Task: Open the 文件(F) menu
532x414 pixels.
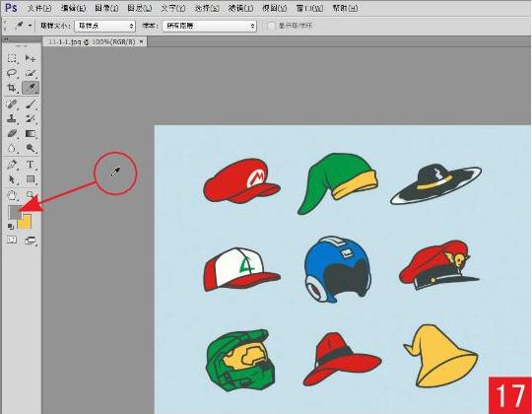Action: [x=39, y=8]
